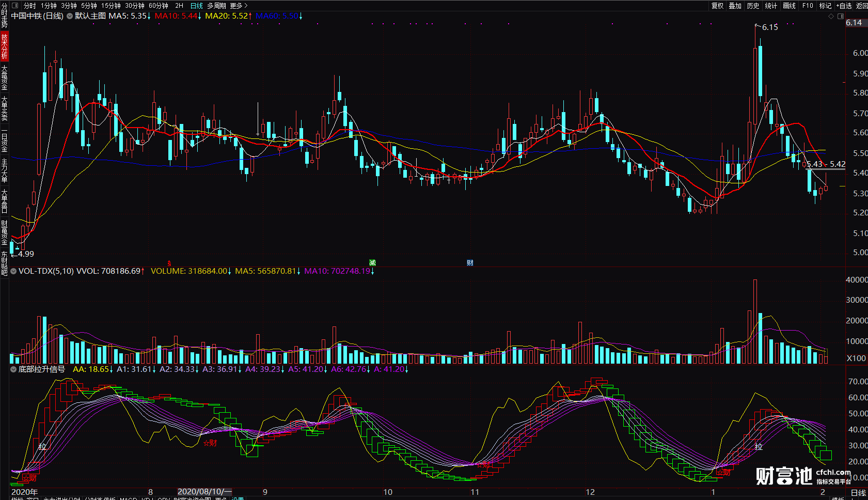Click 日线 label at bottom right
Image resolution: width=868 pixels, height=500 pixels.
click(858, 493)
